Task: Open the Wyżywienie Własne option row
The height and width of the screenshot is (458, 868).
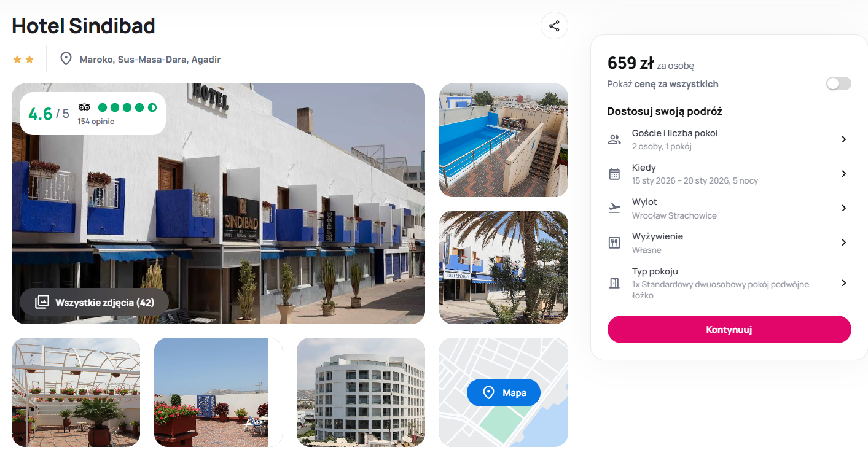Action: pos(729,243)
